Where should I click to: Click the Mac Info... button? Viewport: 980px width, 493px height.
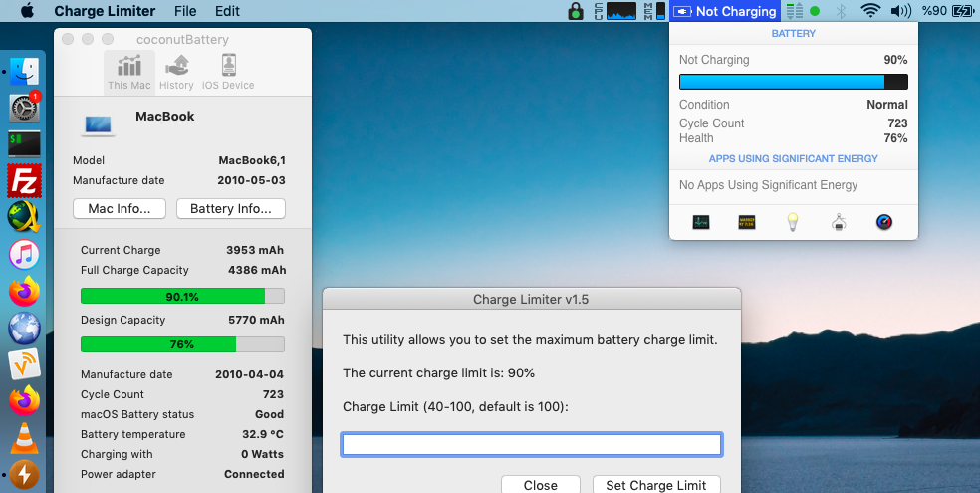click(x=120, y=209)
